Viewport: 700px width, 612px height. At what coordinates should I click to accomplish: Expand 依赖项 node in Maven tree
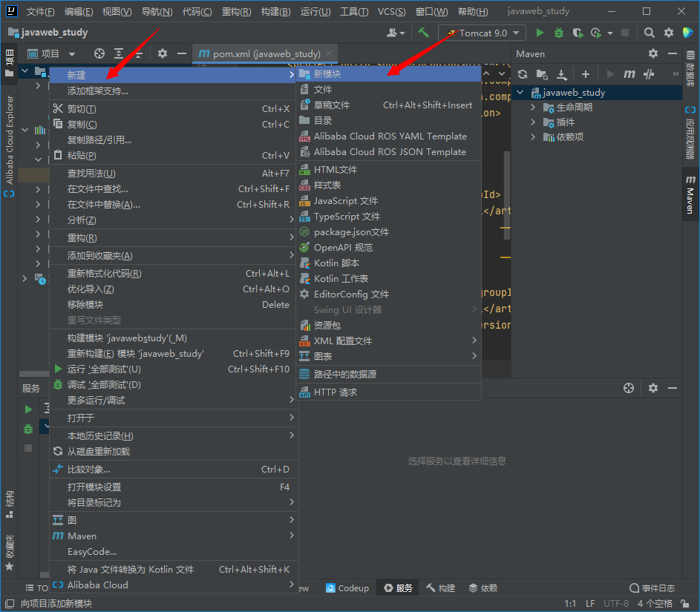coord(533,136)
